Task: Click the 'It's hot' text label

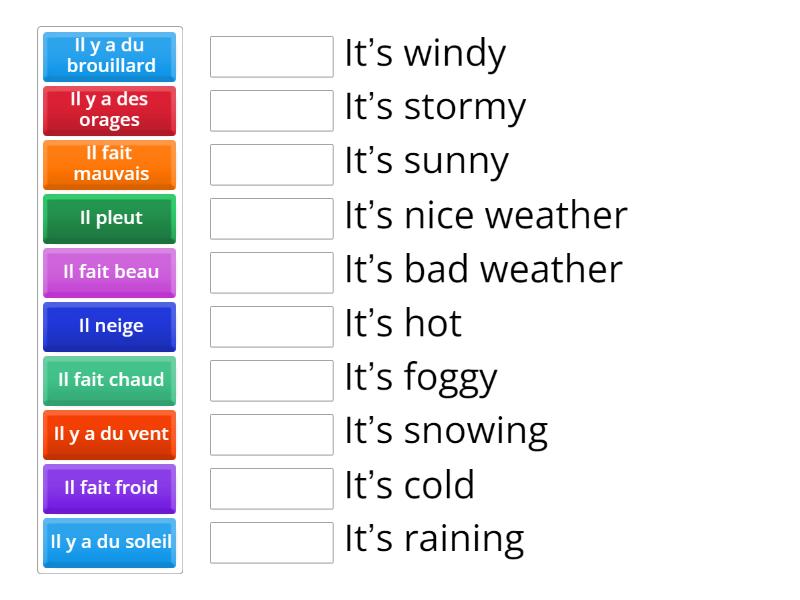Action: point(402,323)
